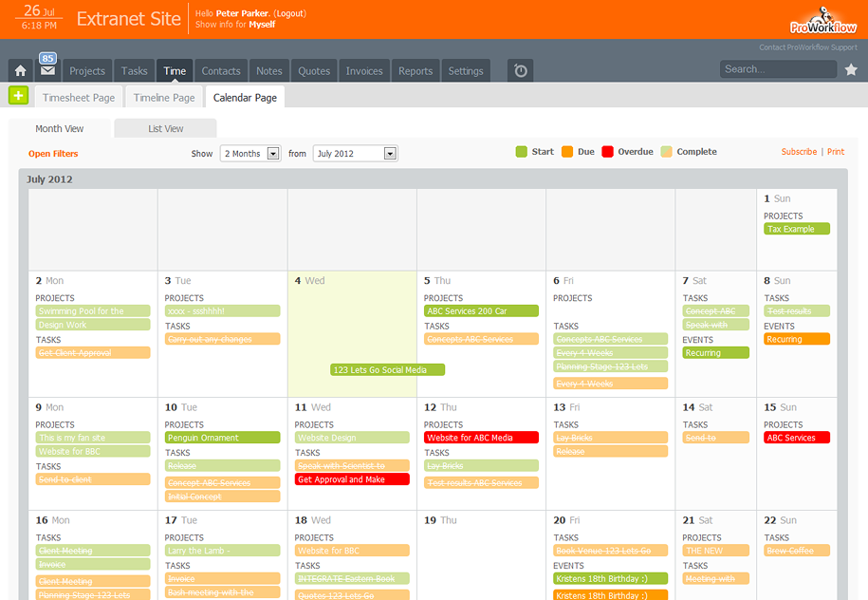Click Myself in Show info for
The image size is (868, 600).
[x=262, y=25]
